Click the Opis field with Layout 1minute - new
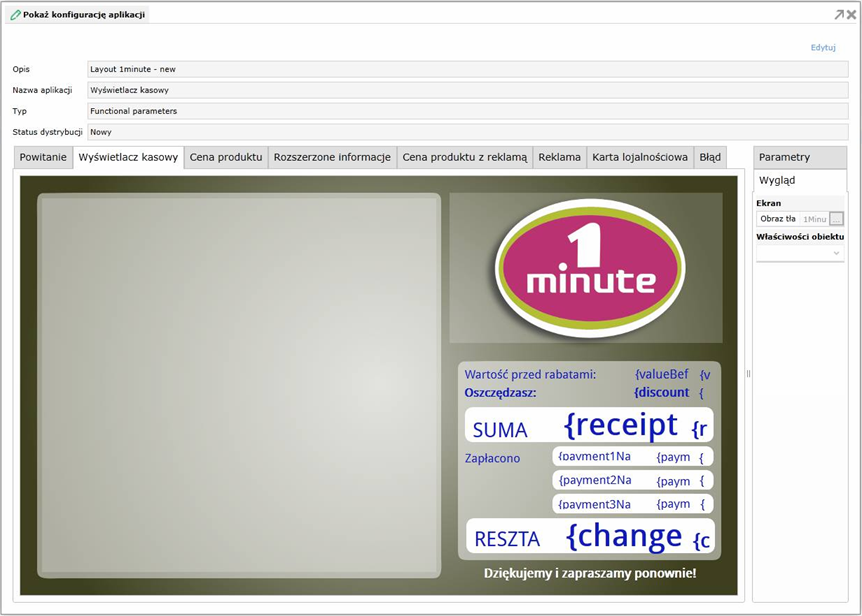The width and height of the screenshot is (862, 616). point(468,69)
